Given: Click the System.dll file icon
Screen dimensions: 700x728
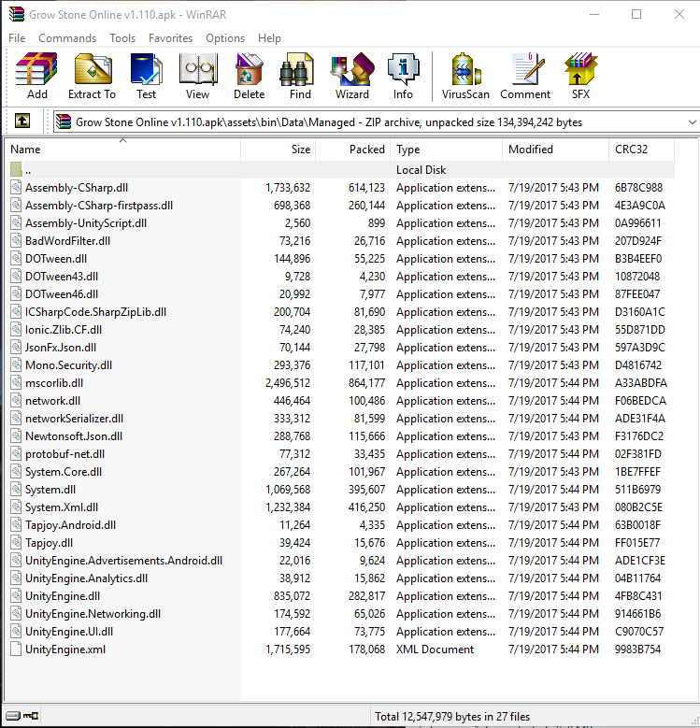Looking at the screenshot, I should click(x=16, y=489).
